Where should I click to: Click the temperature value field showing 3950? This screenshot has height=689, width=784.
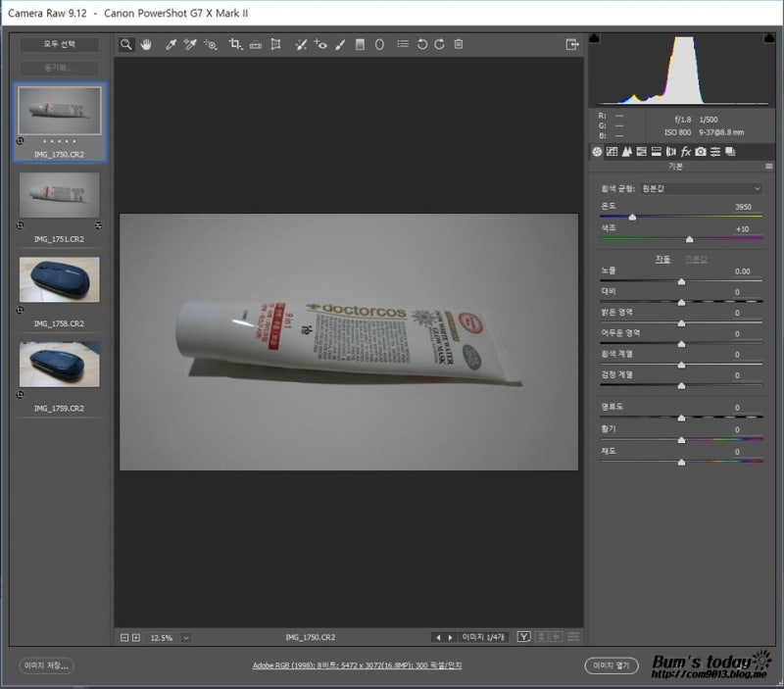pyautogui.click(x=743, y=207)
